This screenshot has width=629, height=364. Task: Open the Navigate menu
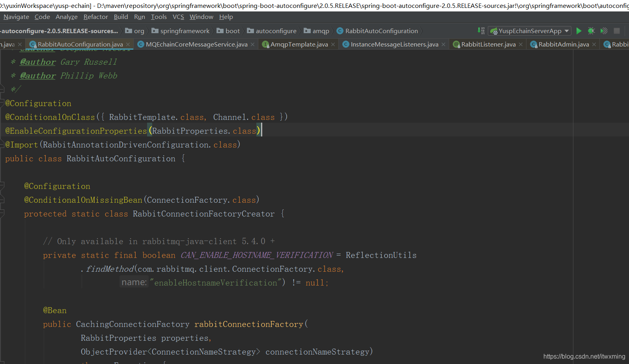(16, 17)
